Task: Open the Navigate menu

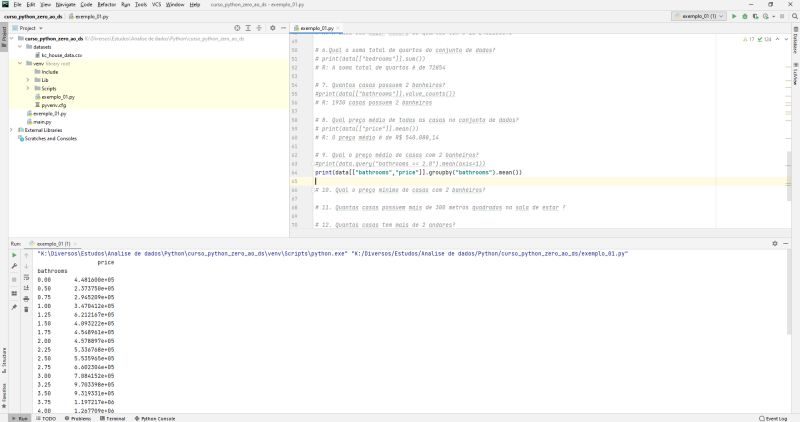Action: coord(65,5)
